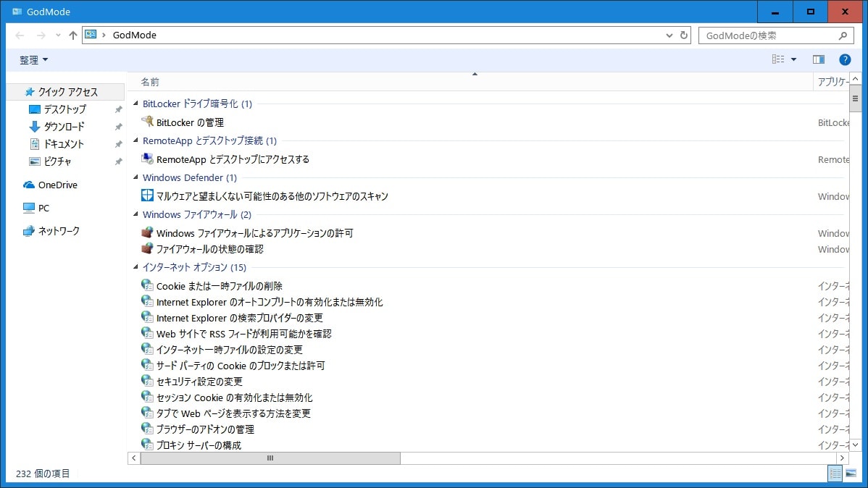Image resolution: width=868 pixels, height=488 pixels.
Task: Toggle the preview pane button
Action: 819,60
